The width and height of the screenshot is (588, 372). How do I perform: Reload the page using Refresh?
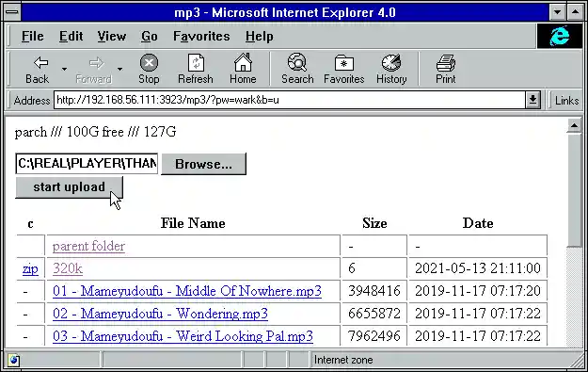coord(196,70)
